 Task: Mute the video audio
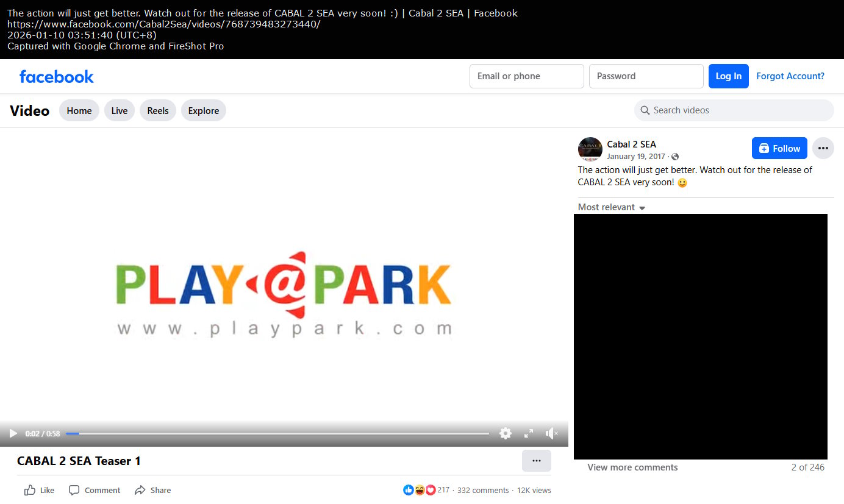(551, 433)
